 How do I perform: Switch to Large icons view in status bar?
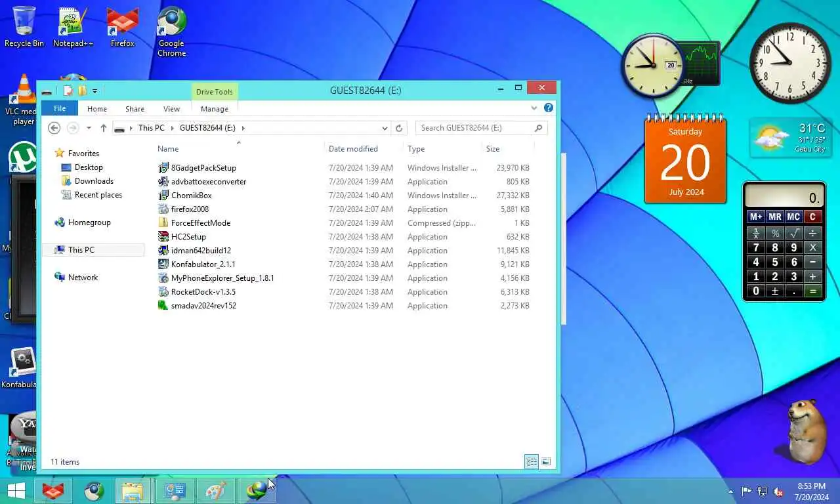pos(546,462)
